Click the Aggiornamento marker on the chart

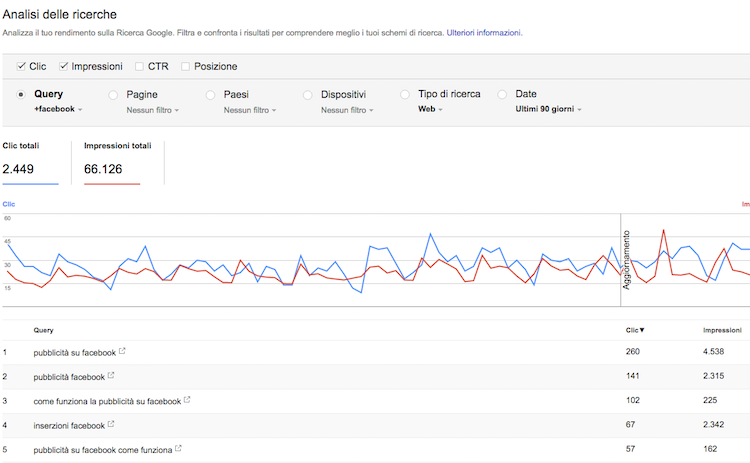(x=626, y=260)
